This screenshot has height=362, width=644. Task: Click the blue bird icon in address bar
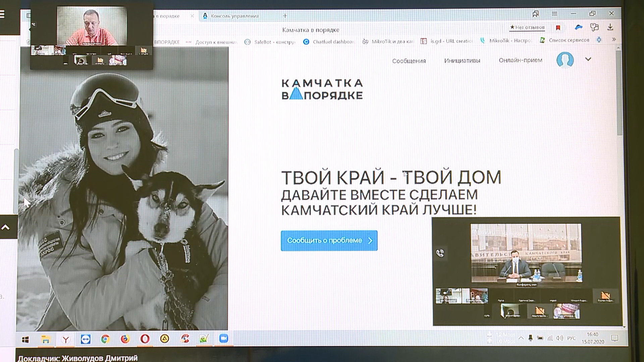pos(579,27)
